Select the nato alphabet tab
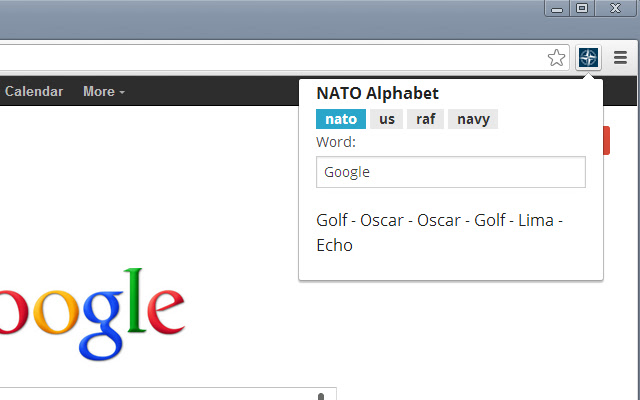The height and width of the screenshot is (400, 640). click(x=341, y=119)
